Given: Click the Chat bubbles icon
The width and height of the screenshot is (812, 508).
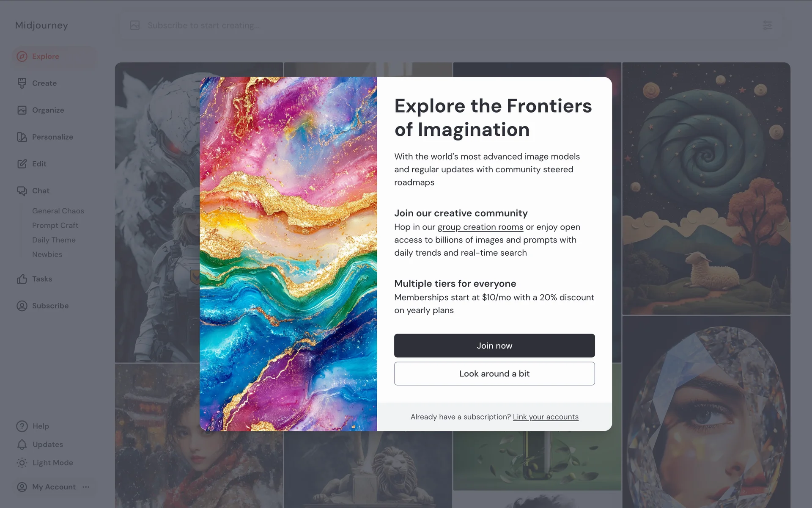Looking at the screenshot, I should (x=22, y=191).
